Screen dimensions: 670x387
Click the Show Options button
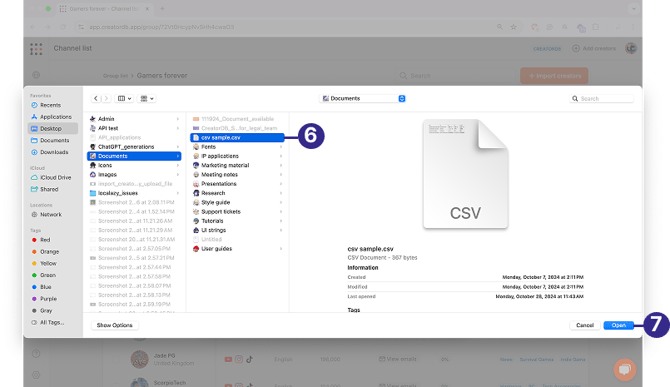click(115, 325)
